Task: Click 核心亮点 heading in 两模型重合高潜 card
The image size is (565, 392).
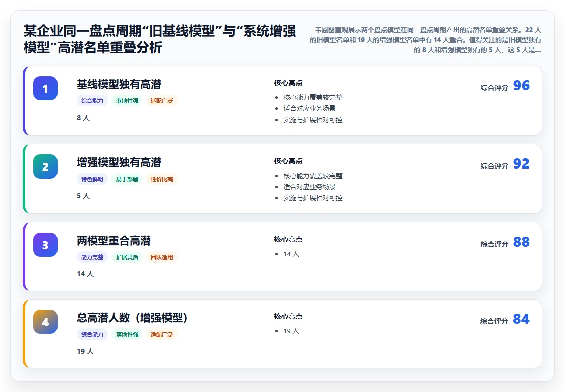Action: [288, 239]
